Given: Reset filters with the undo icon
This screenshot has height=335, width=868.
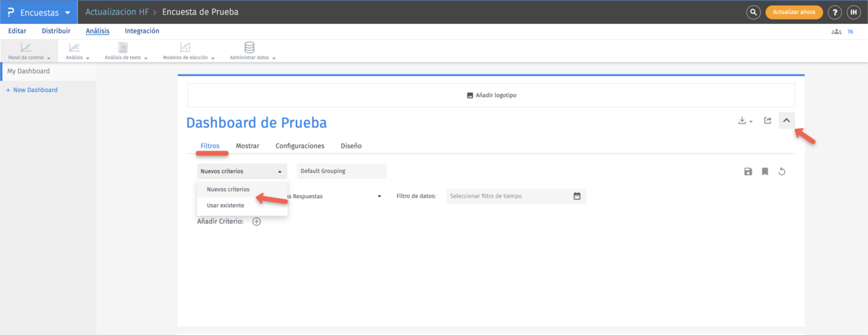Looking at the screenshot, I should (782, 171).
